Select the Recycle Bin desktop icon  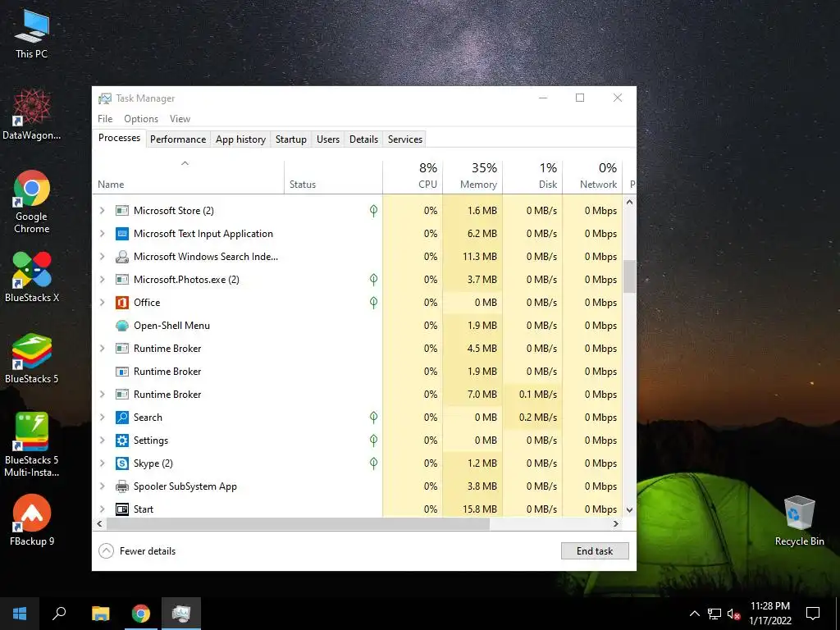[799, 521]
